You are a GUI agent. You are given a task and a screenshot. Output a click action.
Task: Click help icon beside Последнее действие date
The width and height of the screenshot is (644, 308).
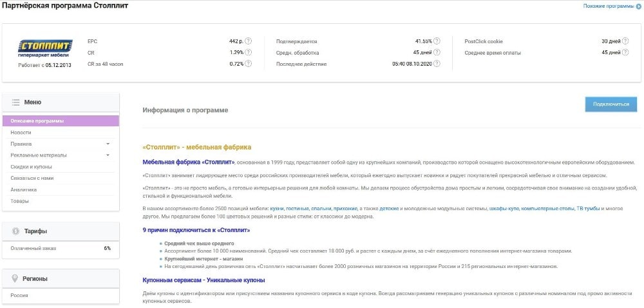437,64
